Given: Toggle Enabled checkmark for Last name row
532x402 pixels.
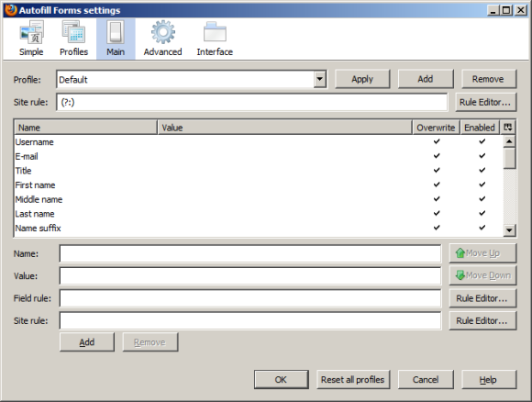Looking at the screenshot, I should point(482,213).
